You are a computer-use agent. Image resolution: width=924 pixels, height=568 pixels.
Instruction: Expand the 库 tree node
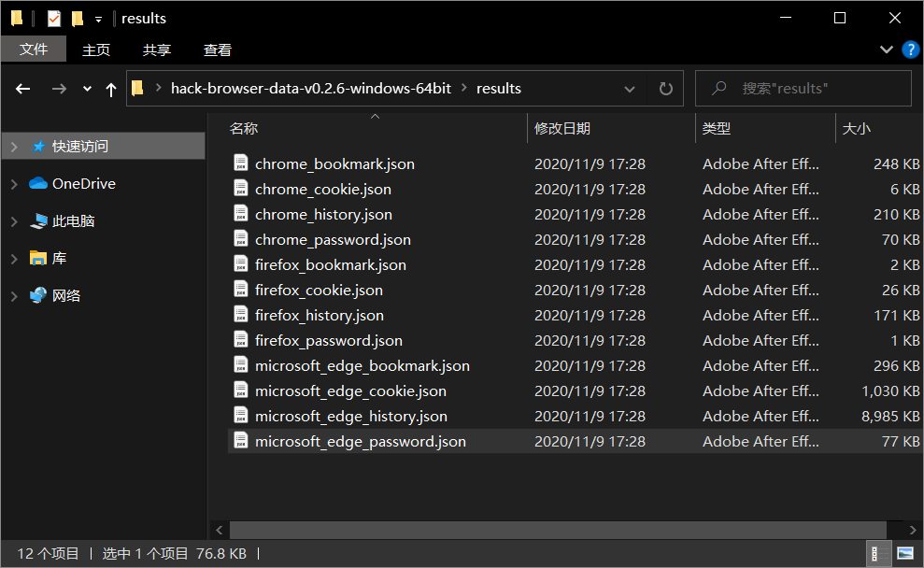[x=14, y=259]
